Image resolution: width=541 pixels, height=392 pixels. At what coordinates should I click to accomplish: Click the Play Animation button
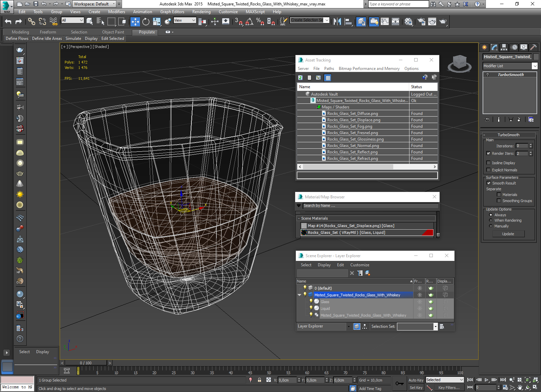(x=487, y=380)
